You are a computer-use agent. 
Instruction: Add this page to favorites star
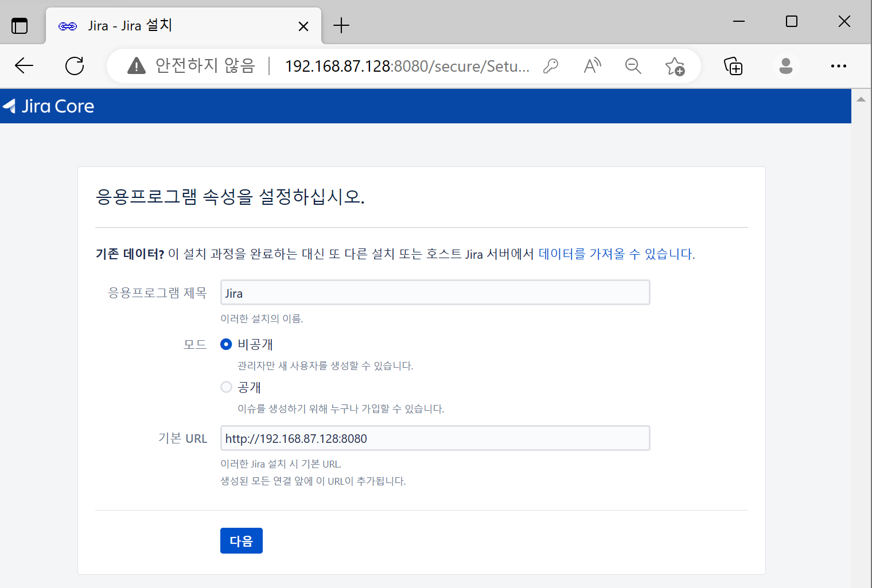[675, 67]
